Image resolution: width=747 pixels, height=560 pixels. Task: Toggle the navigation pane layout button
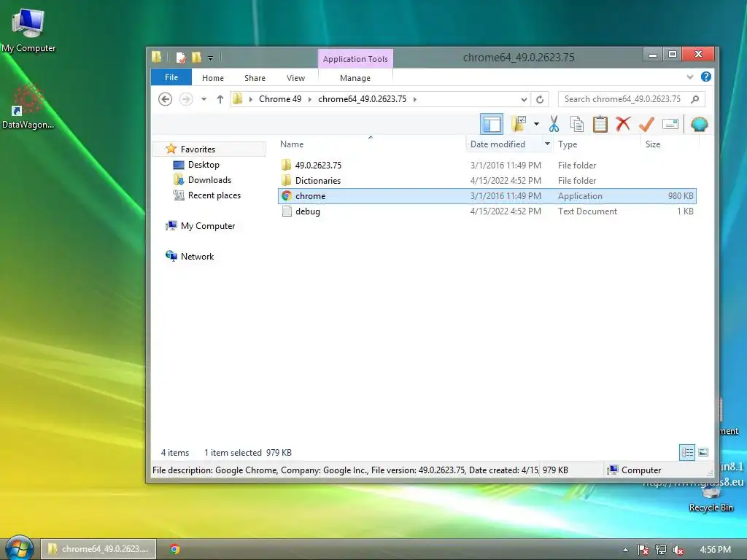click(491, 124)
